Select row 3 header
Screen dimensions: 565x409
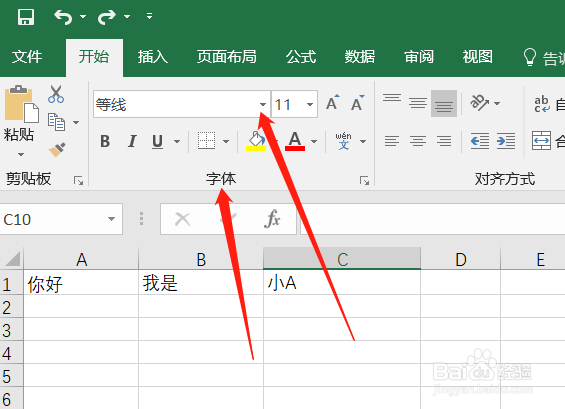pyautogui.click(x=11, y=330)
